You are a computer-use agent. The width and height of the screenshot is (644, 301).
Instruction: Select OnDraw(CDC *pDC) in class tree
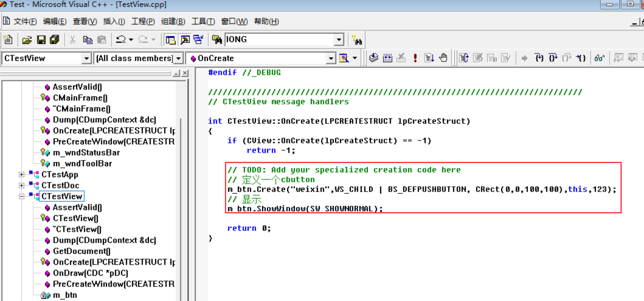pos(90,273)
